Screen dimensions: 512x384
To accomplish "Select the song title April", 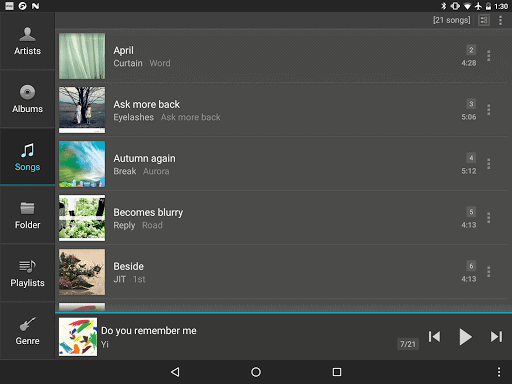I will (123, 50).
